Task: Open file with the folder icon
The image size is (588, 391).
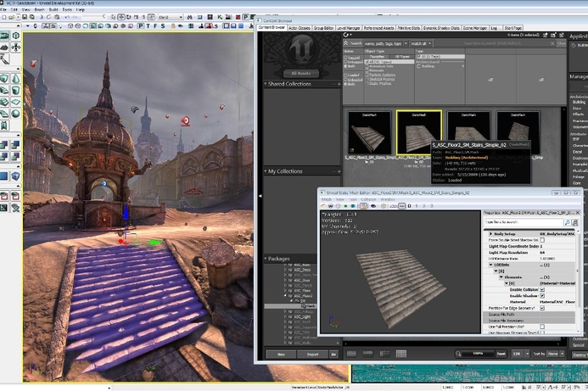Action: tap(11, 17)
